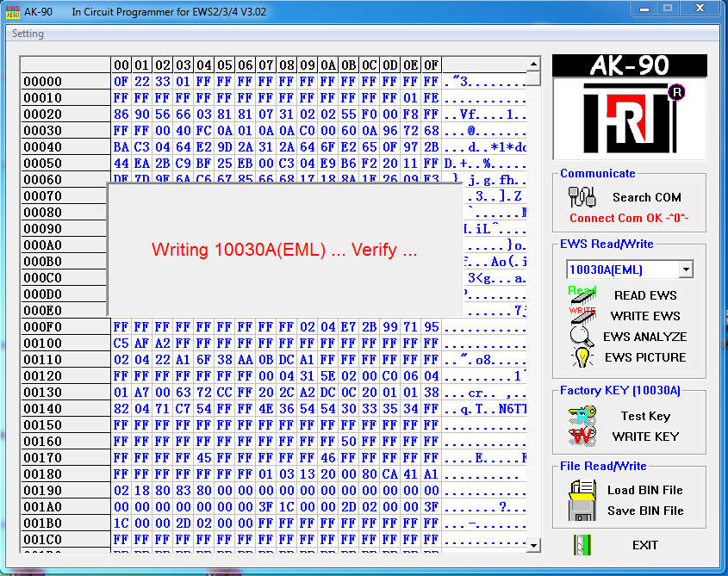The image size is (728, 576).
Task: Click byte 86 in row 00020
Action: (121, 115)
